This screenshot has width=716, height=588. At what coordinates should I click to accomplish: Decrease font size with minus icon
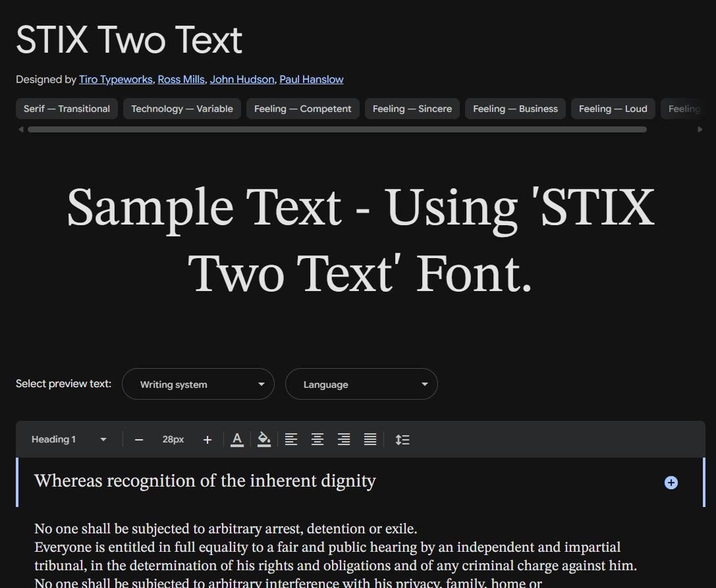(x=139, y=440)
